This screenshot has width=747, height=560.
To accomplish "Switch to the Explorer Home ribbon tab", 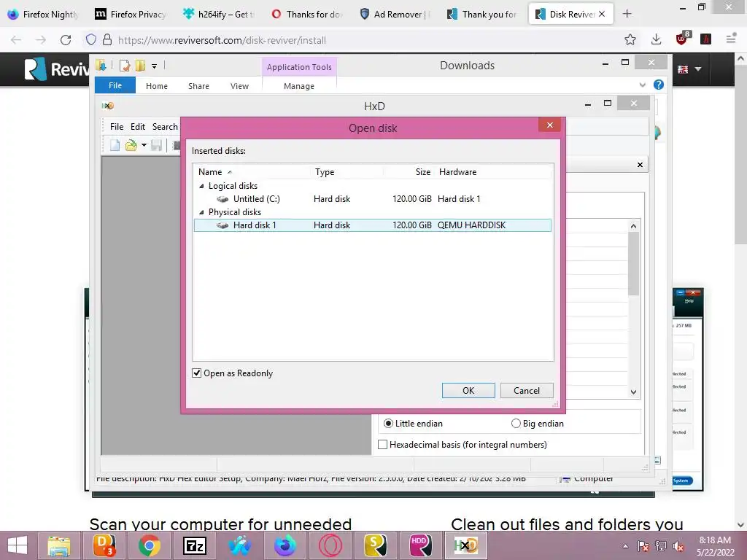I will [157, 86].
